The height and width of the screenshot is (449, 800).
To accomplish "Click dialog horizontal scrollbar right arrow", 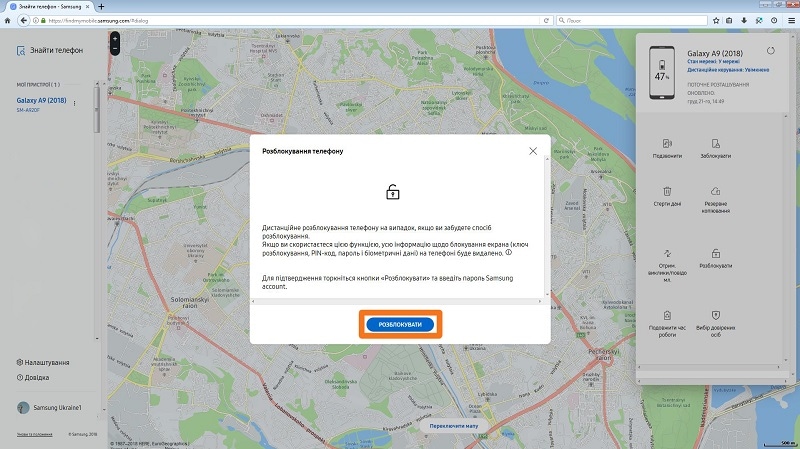I will click(x=540, y=301).
